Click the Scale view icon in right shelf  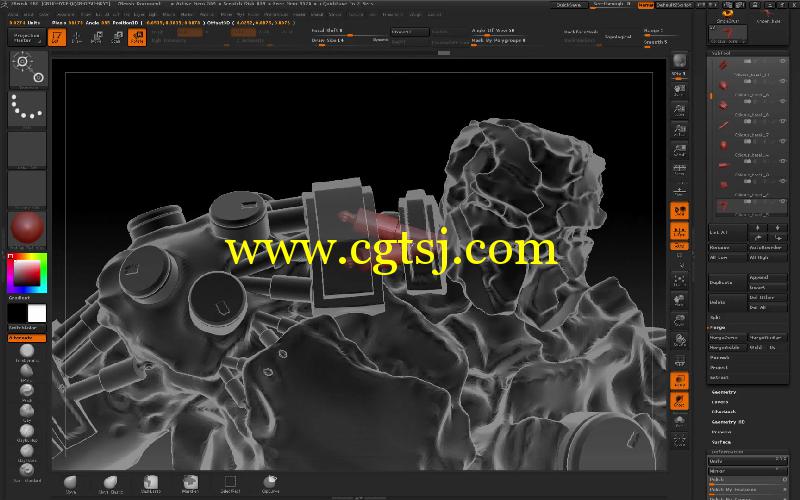pos(679,320)
